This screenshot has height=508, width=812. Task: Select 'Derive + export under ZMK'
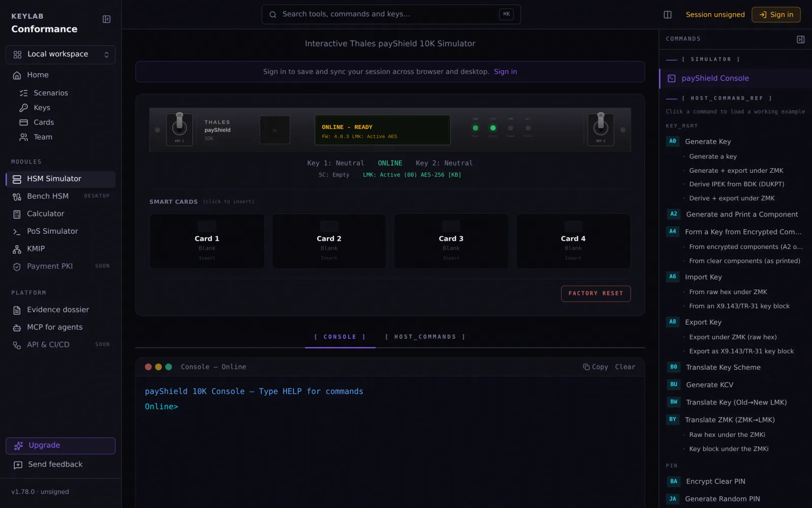tap(732, 199)
